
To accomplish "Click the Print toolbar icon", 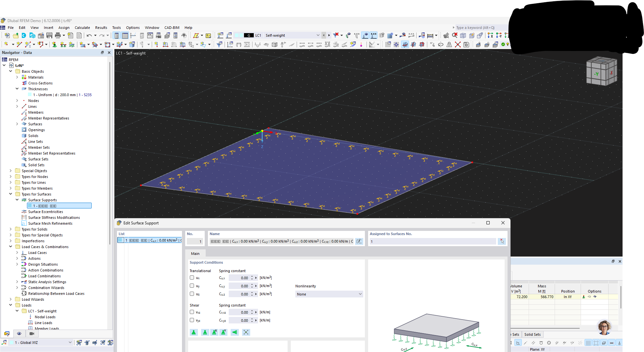I will tap(58, 35).
